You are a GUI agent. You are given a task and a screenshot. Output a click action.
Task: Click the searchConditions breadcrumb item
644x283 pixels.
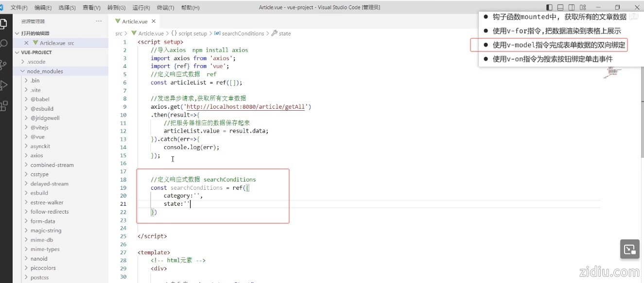click(243, 33)
